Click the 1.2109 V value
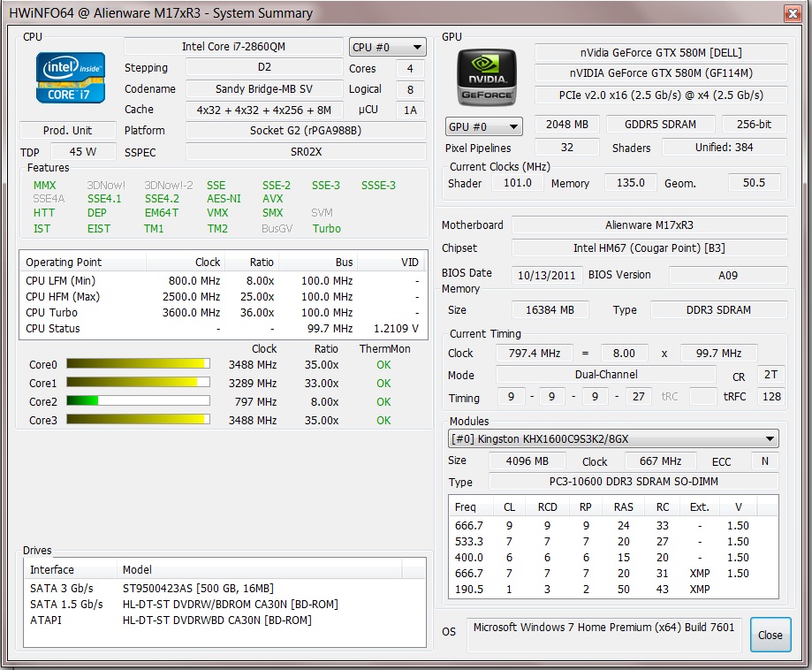This screenshot has height=670, width=812. [x=396, y=329]
